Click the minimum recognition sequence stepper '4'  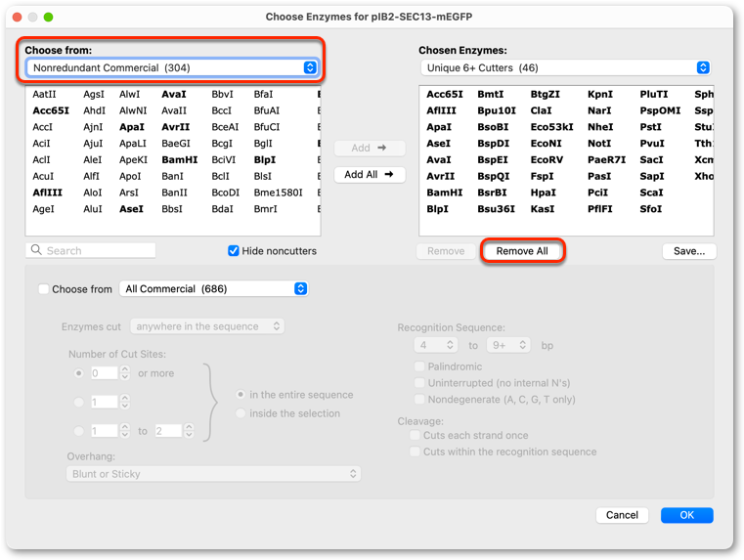[436, 345]
